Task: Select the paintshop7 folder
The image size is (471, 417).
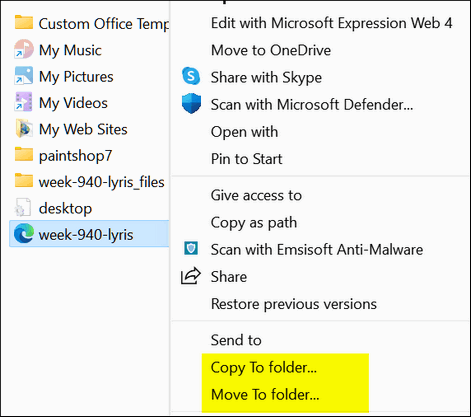Action: pyautogui.click(x=63, y=155)
